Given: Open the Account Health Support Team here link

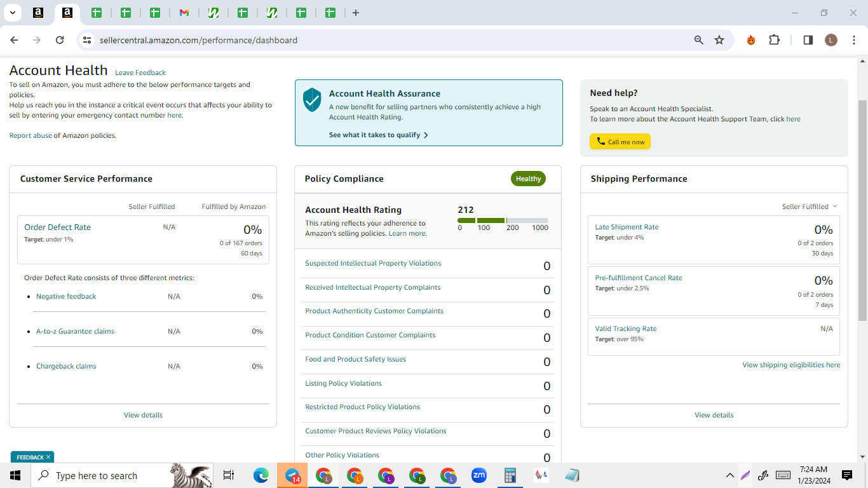Looking at the screenshot, I should pos(793,119).
